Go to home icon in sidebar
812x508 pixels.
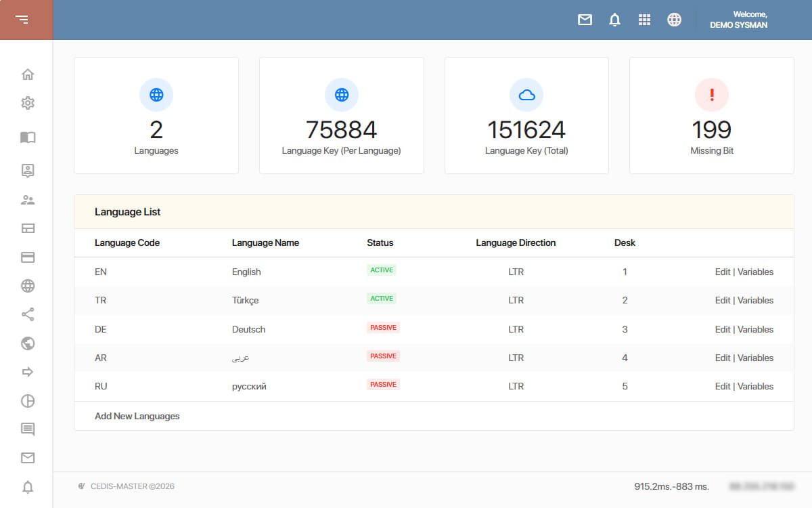[x=28, y=75]
